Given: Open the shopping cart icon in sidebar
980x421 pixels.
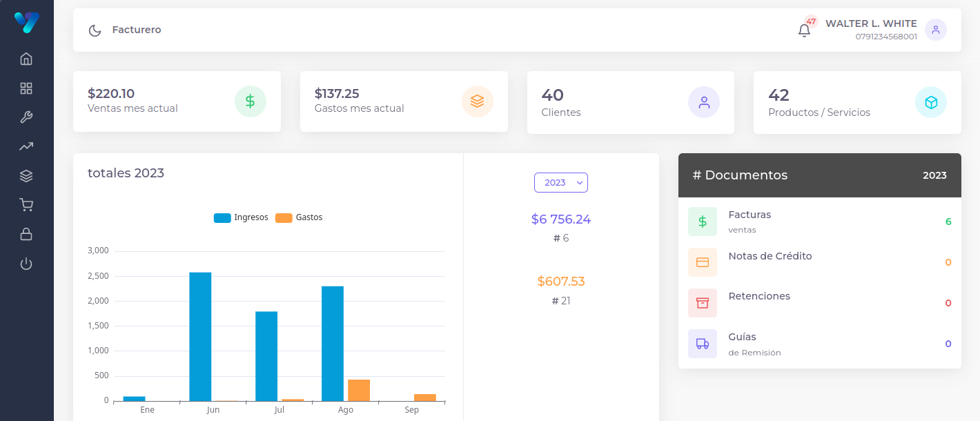Looking at the screenshot, I should [26, 205].
